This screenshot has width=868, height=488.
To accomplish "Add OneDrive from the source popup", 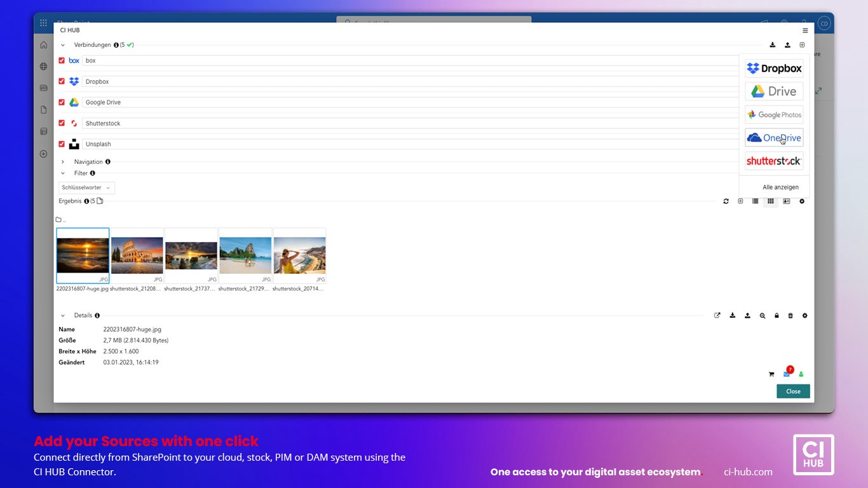I will point(774,137).
